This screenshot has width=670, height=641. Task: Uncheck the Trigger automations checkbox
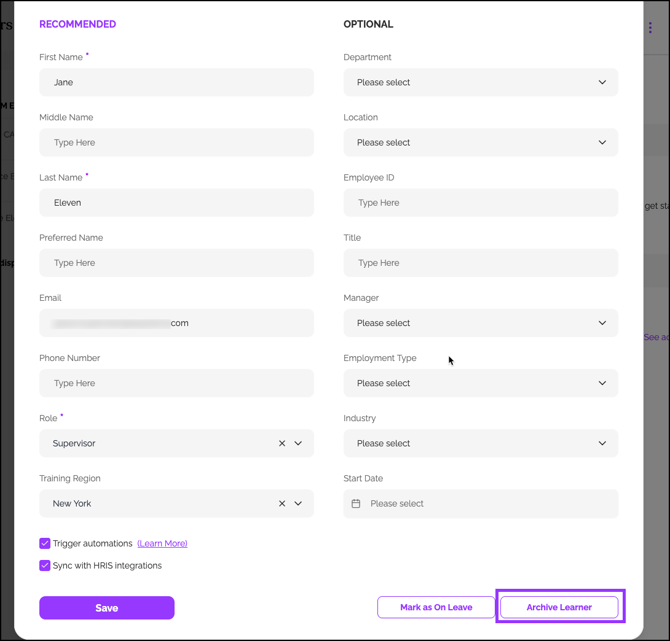[45, 543]
